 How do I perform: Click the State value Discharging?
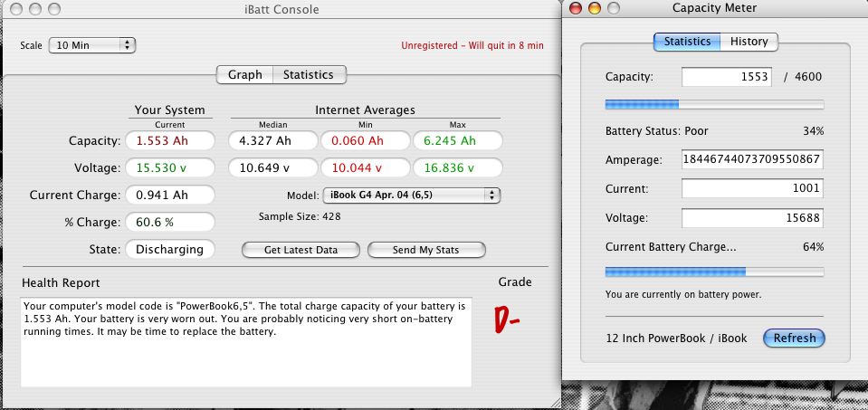[x=170, y=250]
